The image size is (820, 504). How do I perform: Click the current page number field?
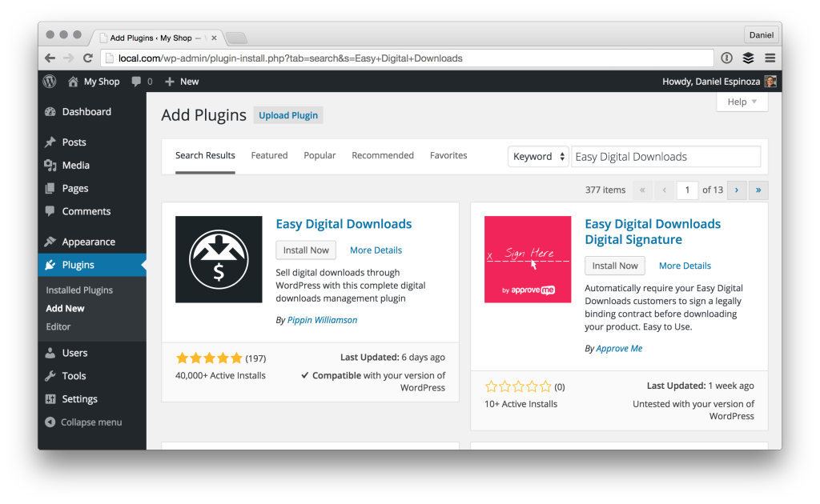tap(687, 190)
